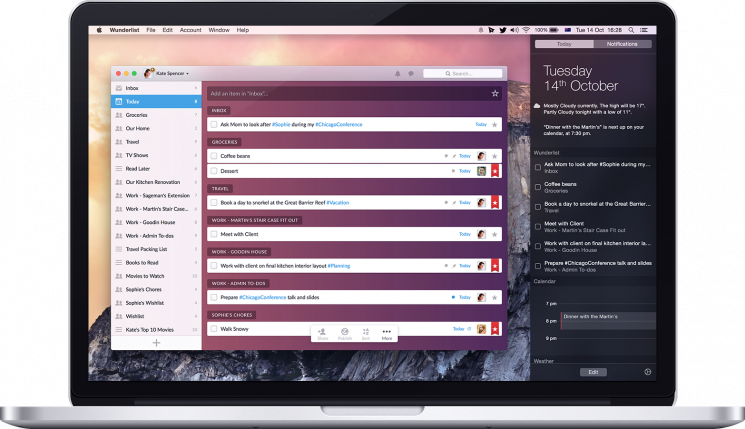The height and width of the screenshot is (429, 745).
Task: Open the Travel list in the sidebar
Action: coord(156,142)
